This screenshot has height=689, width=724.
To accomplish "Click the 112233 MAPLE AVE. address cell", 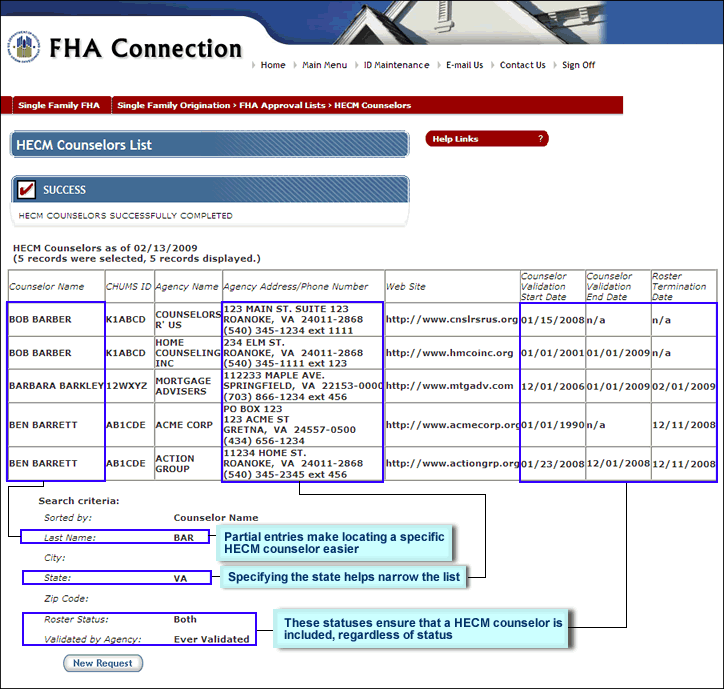I will point(303,386).
